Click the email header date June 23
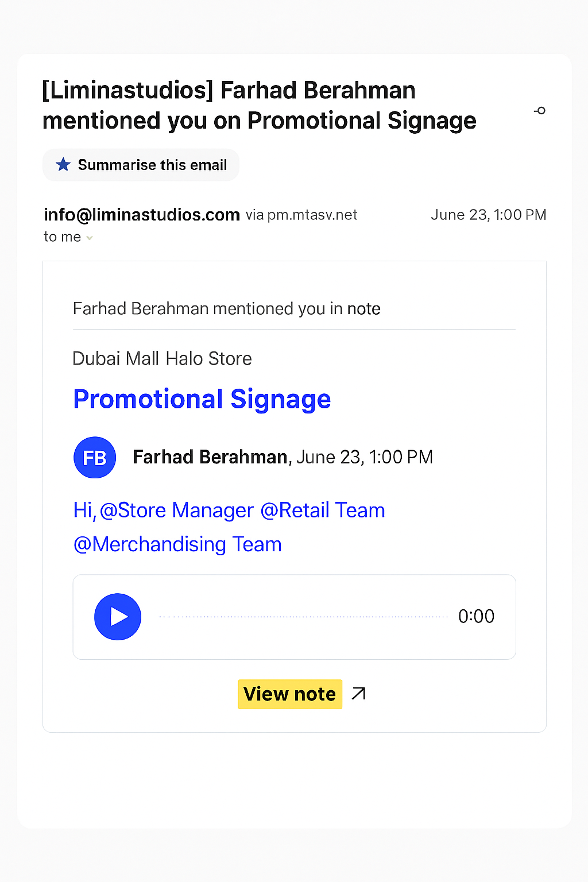This screenshot has width=588, height=882. [488, 215]
